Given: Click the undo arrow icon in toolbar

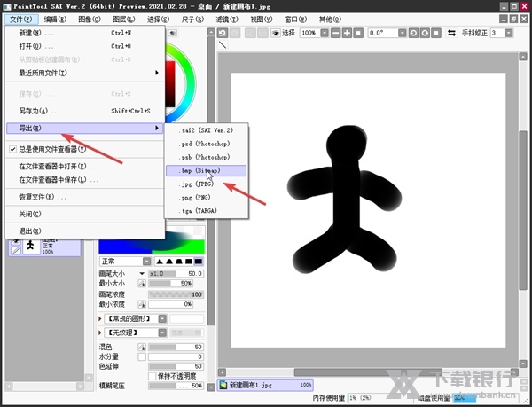Looking at the screenshot, I should pos(223,32).
